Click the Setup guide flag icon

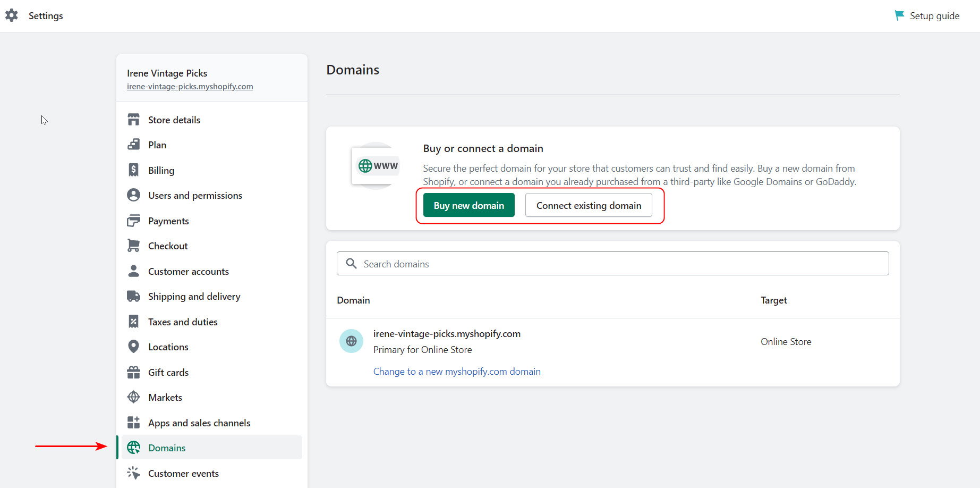coord(899,15)
